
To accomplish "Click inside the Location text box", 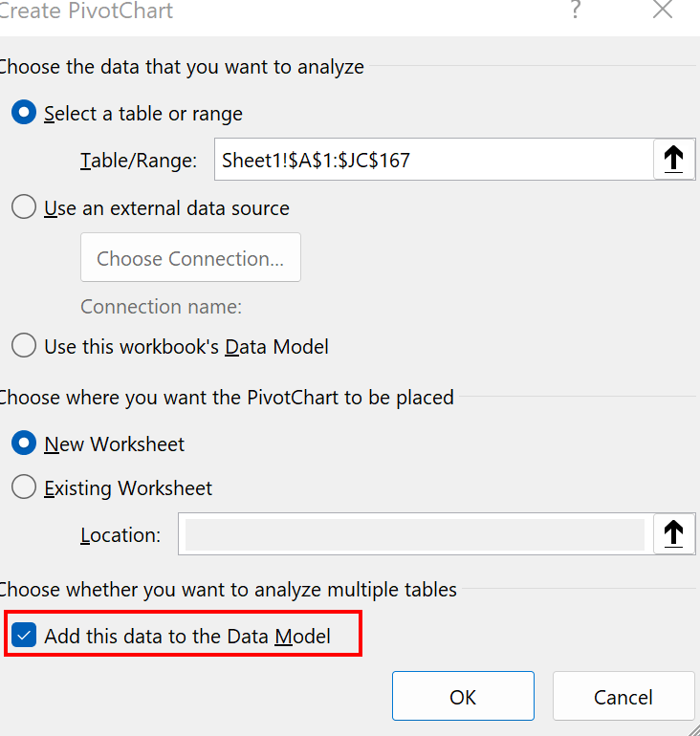I will pyautogui.click(x=414, y=534).
